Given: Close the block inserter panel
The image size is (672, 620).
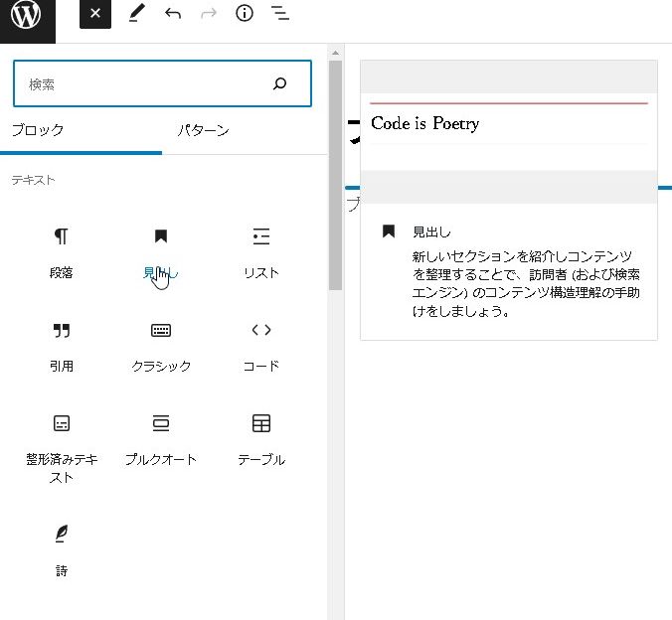Looking at the screenshot, I should (x=95, y=14).
